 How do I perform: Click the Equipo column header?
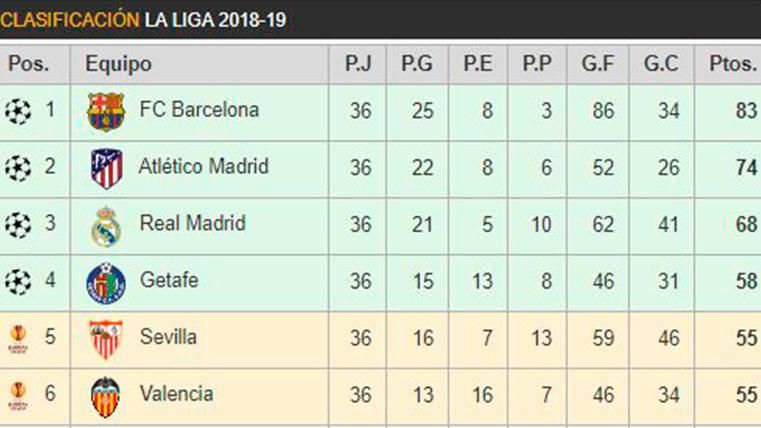tap(118, 64)
